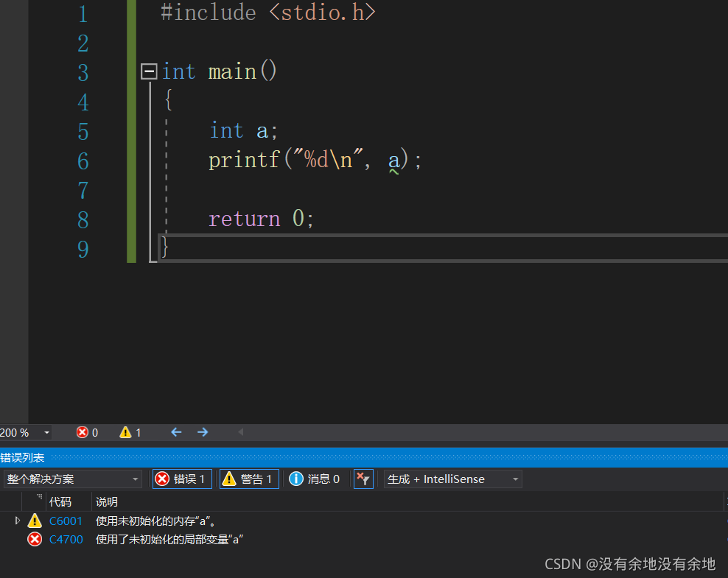Click on #include <stdio.h> on line 1

tap(268, 13)
